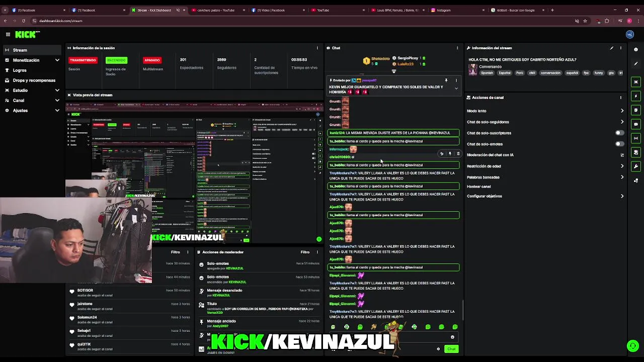
Task: Toggle the wrench widget icon
Action: pos(636,166)
